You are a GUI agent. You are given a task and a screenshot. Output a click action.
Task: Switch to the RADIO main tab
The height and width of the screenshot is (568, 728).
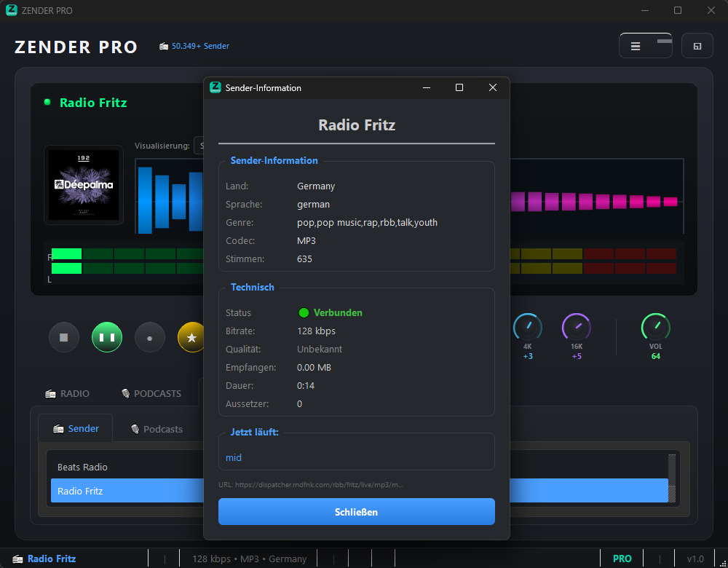(68, 393)
